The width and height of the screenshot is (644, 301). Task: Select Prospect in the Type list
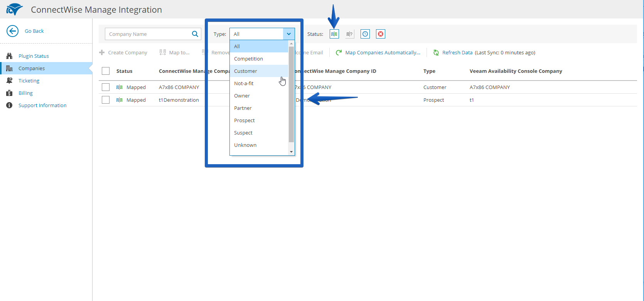(x=259, y=120)
